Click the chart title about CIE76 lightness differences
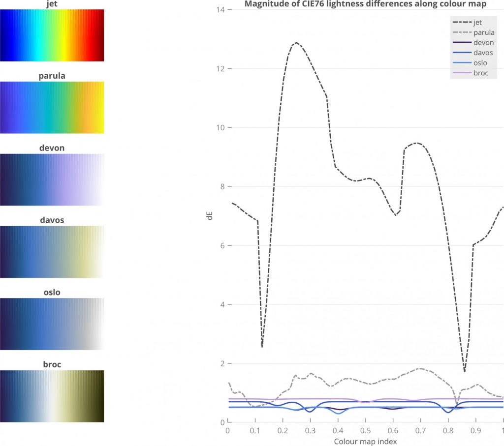The height and width of the screenshot is (446, 504). click(365, 4)
